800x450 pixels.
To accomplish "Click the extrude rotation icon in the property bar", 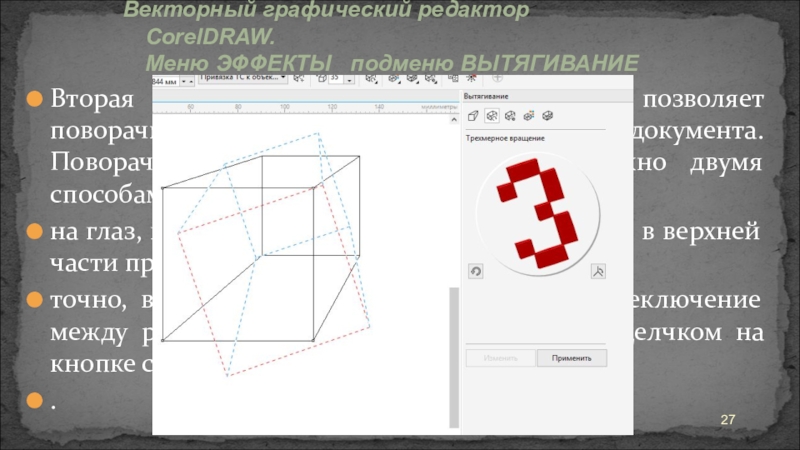I will 371,79.
